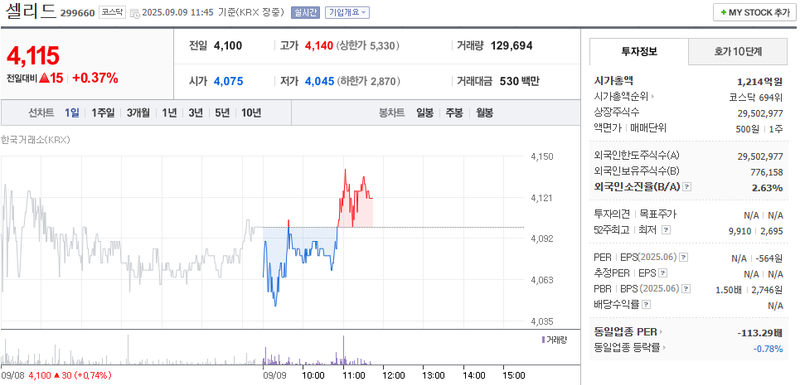The height and width of the screenshot is (385, 800).
Task: Open help icon beside PBR BPS(2025.06)
Action: (685, 289)
